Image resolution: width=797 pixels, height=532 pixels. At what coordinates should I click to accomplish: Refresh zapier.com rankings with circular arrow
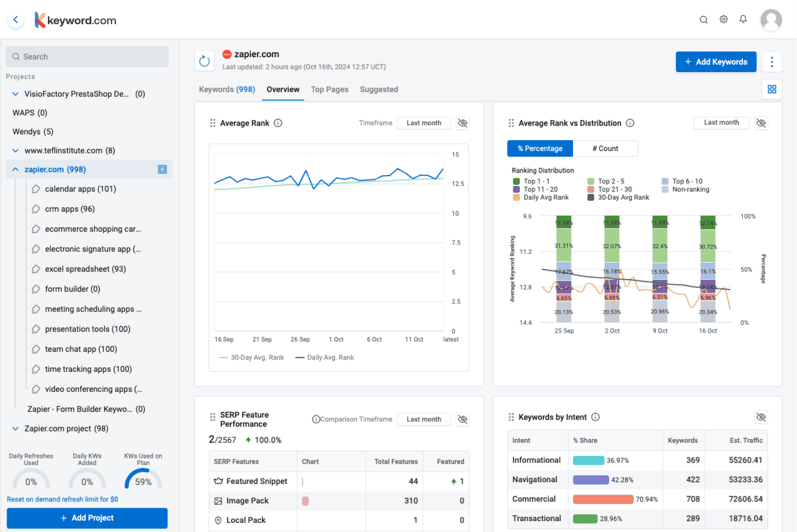click(x=204, y=61)
